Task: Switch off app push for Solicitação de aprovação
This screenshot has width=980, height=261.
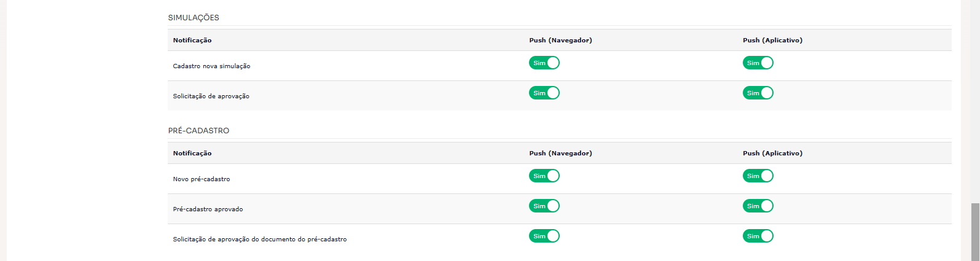Action: pos(758,93)
